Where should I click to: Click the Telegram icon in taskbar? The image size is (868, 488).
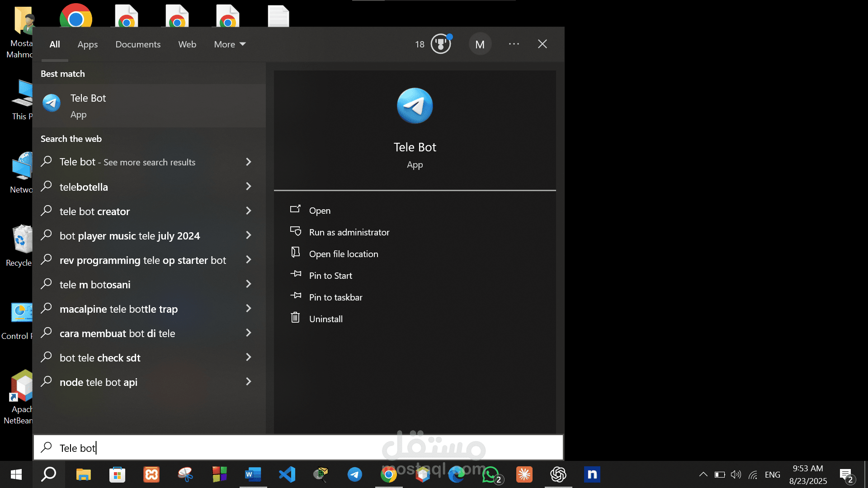click(354, 474)
